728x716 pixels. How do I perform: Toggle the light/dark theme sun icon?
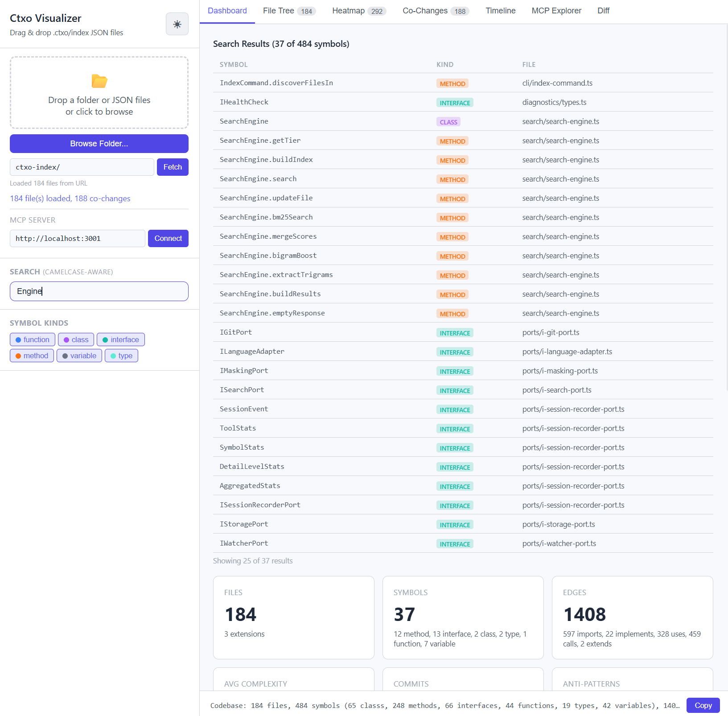[177, 24]
